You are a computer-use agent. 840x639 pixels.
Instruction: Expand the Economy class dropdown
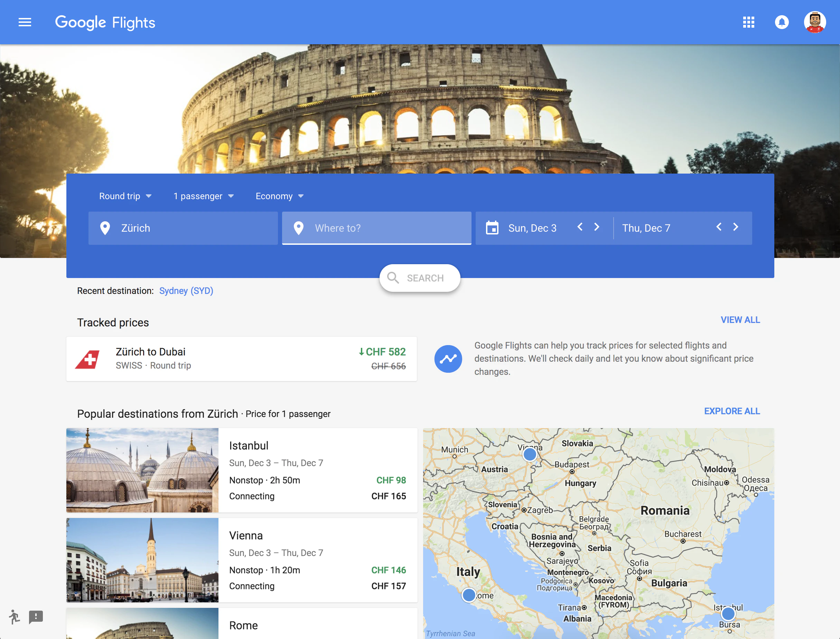[280, 196]
